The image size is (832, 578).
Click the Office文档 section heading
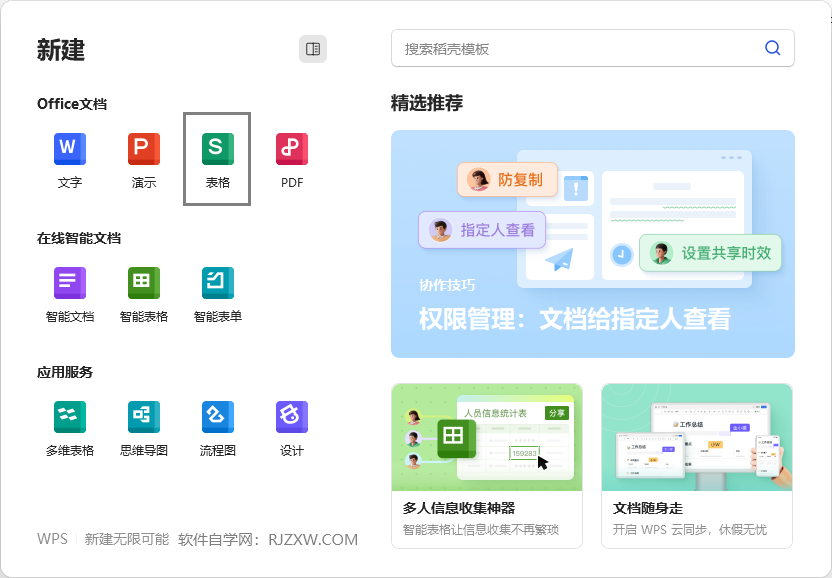(x=72, y=104)
